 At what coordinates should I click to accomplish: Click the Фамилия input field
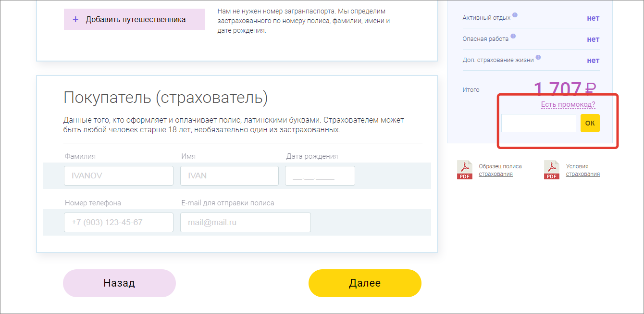[x=118, y=176]
